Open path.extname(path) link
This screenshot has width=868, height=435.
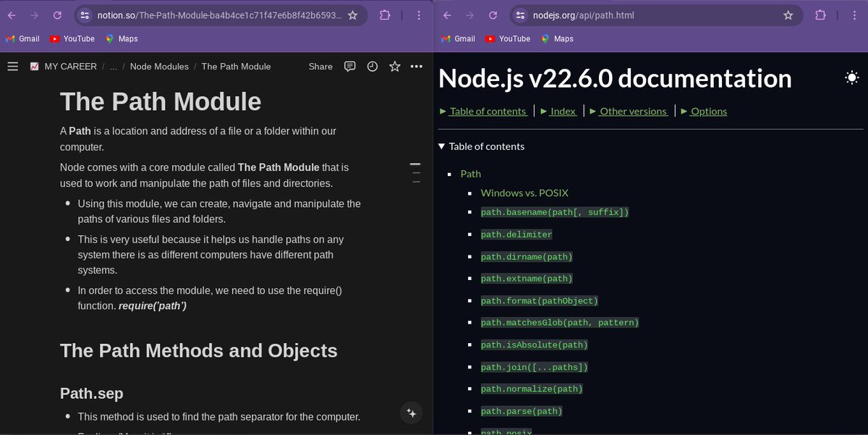click(x=527, y=279)
